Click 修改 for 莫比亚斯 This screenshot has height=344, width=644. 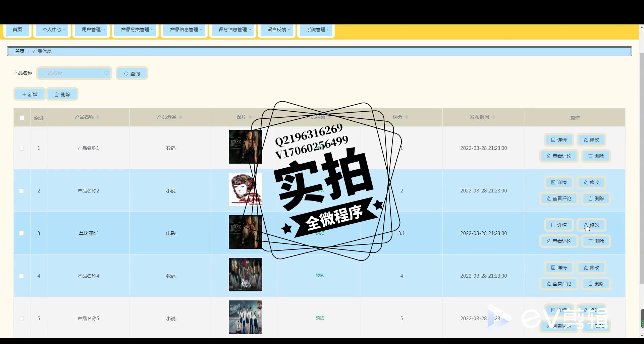point(591,225)
